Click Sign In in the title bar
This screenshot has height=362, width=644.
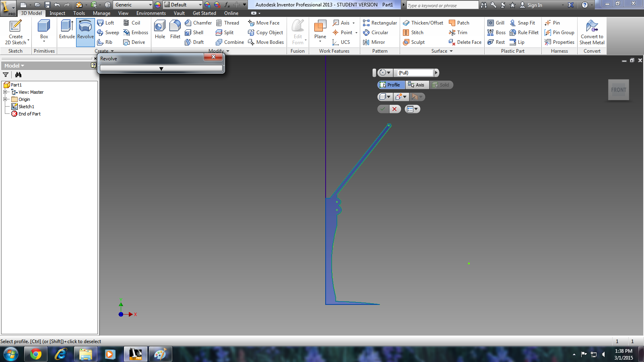(x=531, y=5)
